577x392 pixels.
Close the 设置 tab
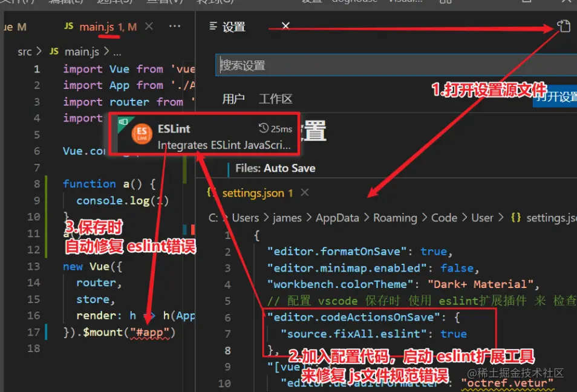click(284, 26)
